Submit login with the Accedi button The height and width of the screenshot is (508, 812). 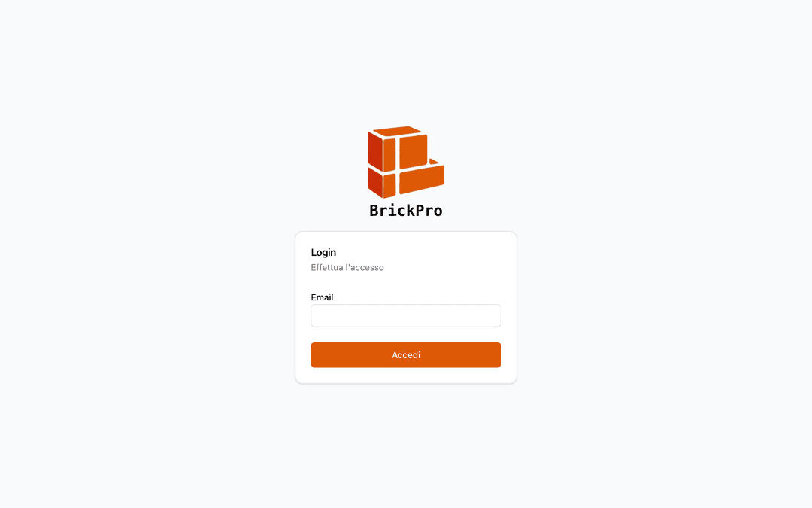(406, 355)
